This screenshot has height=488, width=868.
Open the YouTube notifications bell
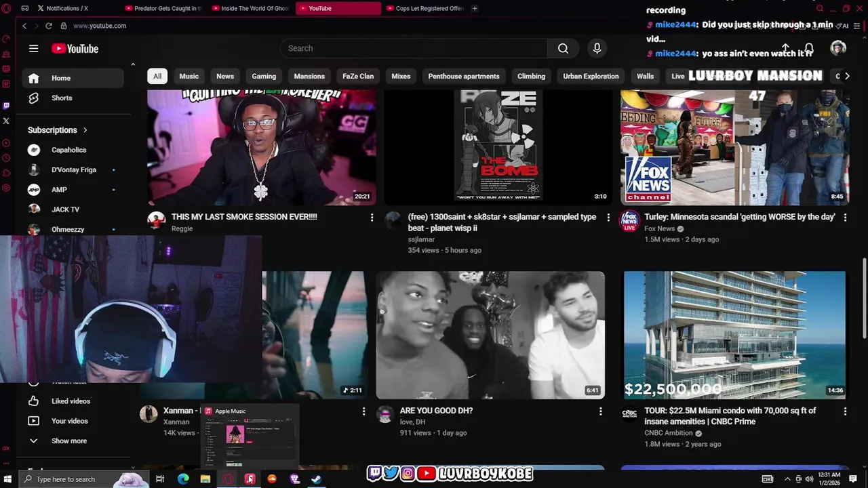[808, 49]
